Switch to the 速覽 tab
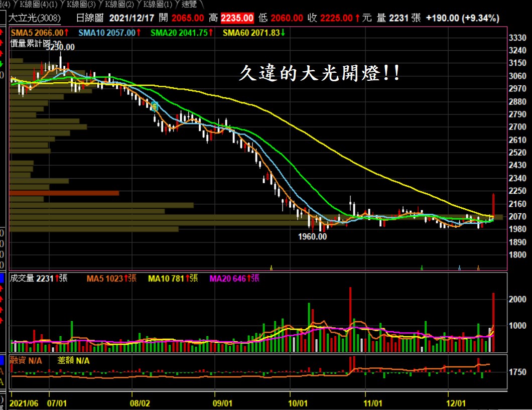Viewport: 532px width, 410px height. (189, 5)
